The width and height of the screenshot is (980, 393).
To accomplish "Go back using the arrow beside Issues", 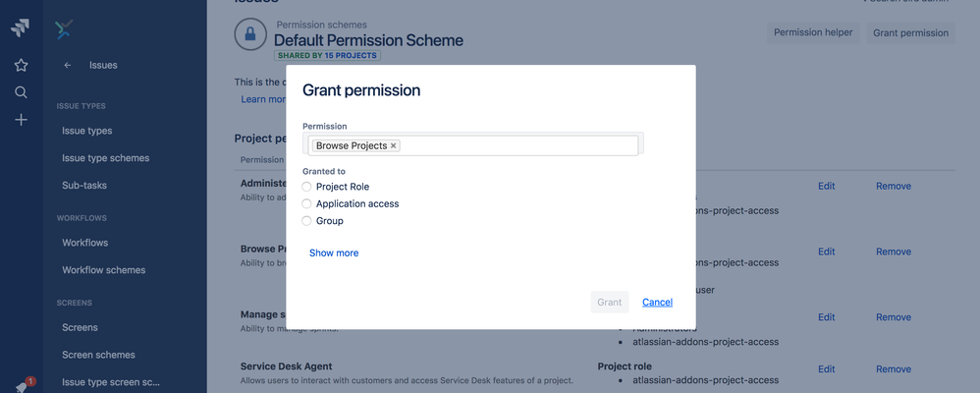I will click(68, 66).
